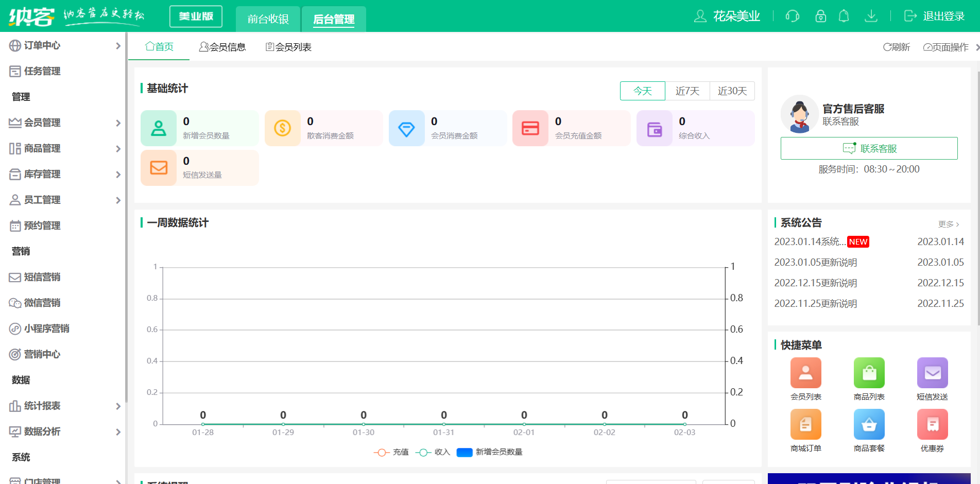Viewport: 980px width, 484px height.
Task: Expand the 商品管理 submenu arrow
Action: [x=118, y=149]
